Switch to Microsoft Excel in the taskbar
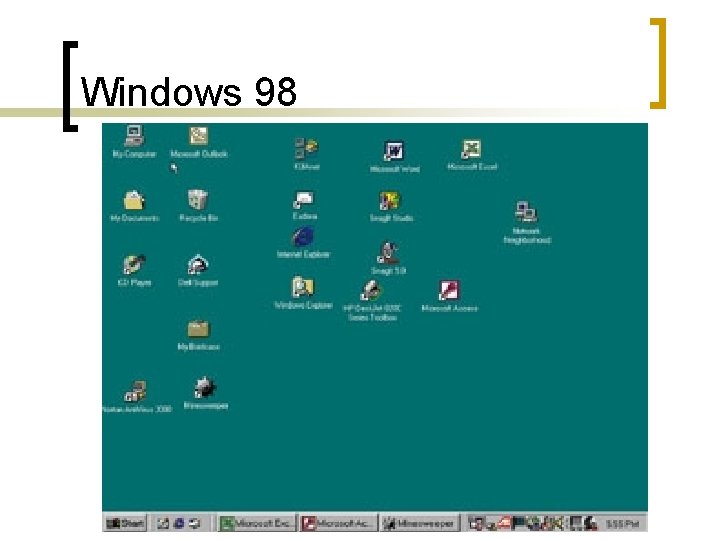Viewport: 720px width, 540px height. tap(257, 523)
